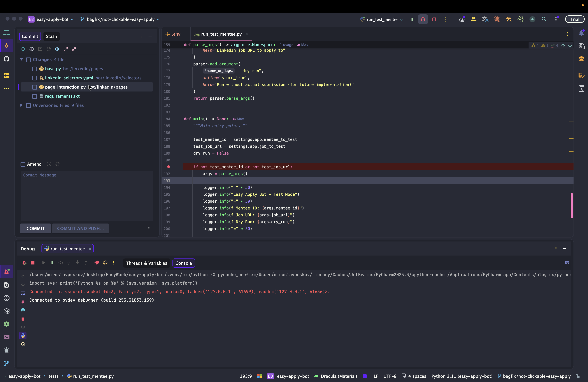Image resolution: width=588 pixels, height=382 pixels.
Task: Open the run_test_mentee run configuration dropdown
Action: (382, 19)
